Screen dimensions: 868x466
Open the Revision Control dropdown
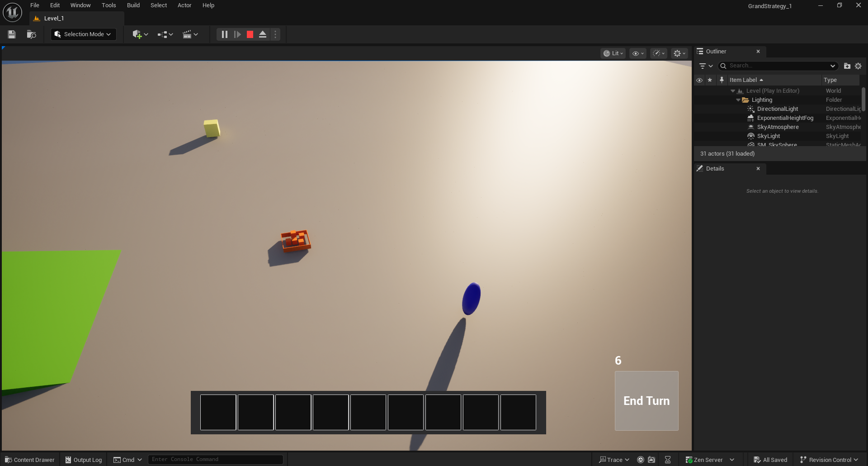[829, 460]
